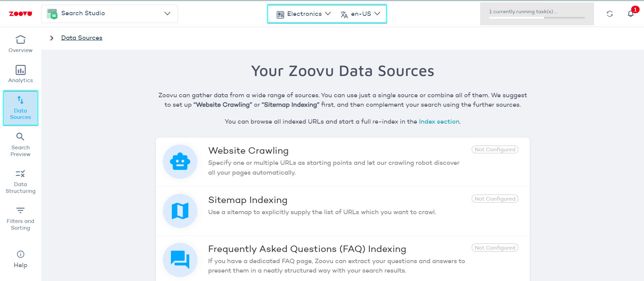Select the Data Sources sidebar tab
The width and height of the screenshot is (644, 281).
(x=21, y=108)
